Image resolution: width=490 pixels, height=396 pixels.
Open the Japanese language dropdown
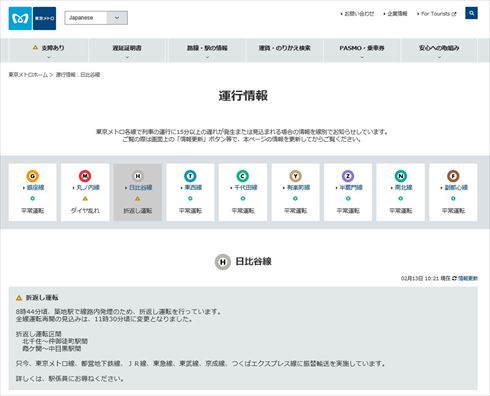point(96,18)
